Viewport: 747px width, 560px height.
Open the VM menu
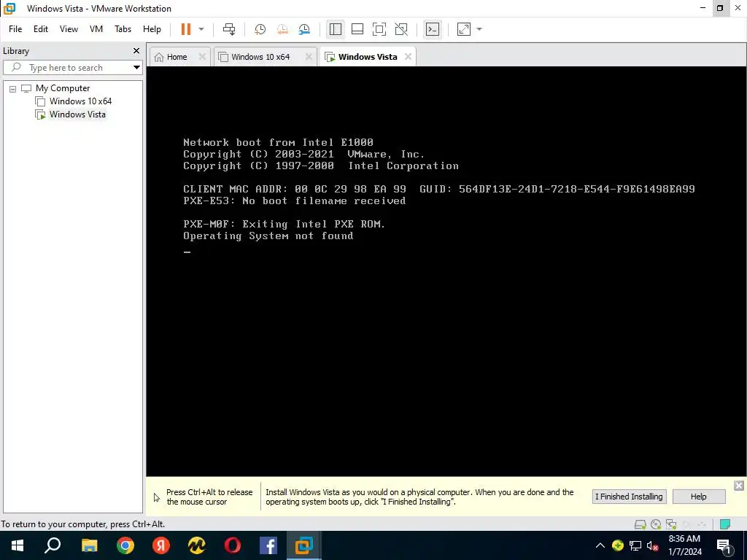point(96,29)
